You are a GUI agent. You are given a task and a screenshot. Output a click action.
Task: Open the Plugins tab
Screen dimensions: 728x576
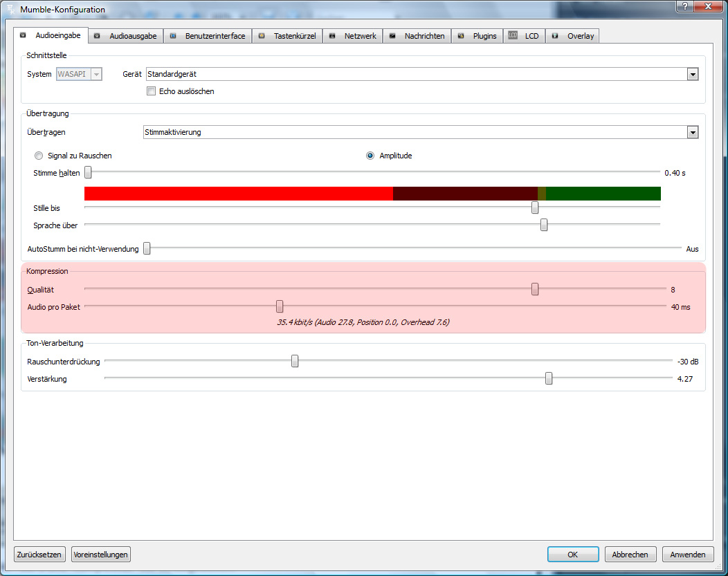pos(477,36)
